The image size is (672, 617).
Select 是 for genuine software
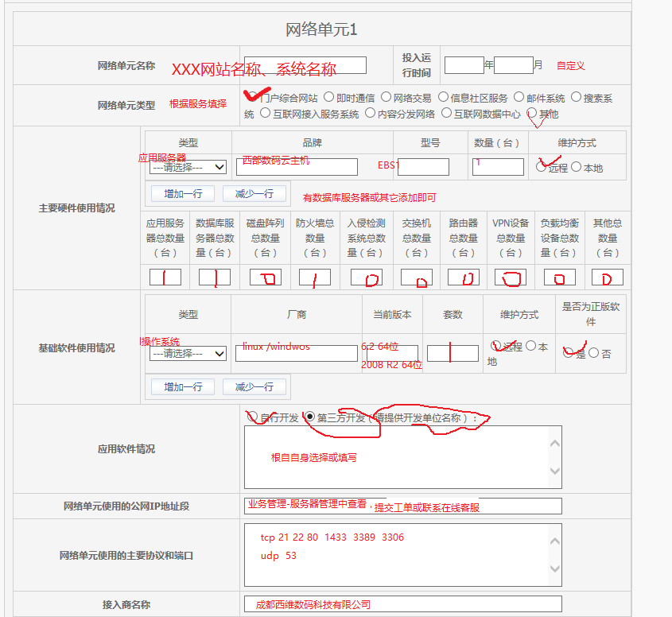(568, 352)
